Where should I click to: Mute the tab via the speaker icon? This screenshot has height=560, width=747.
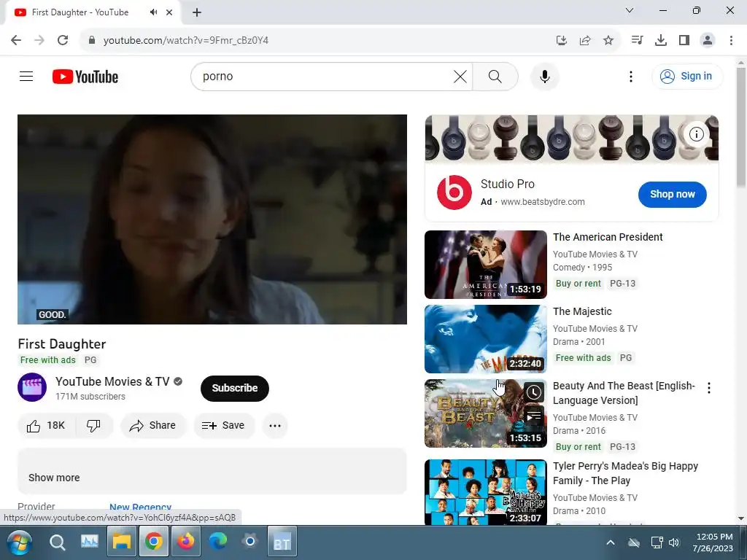[x=153, y=12]
